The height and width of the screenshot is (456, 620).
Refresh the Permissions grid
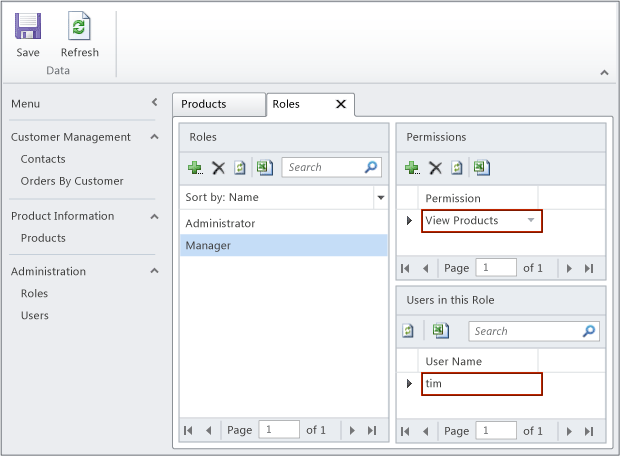457,168
